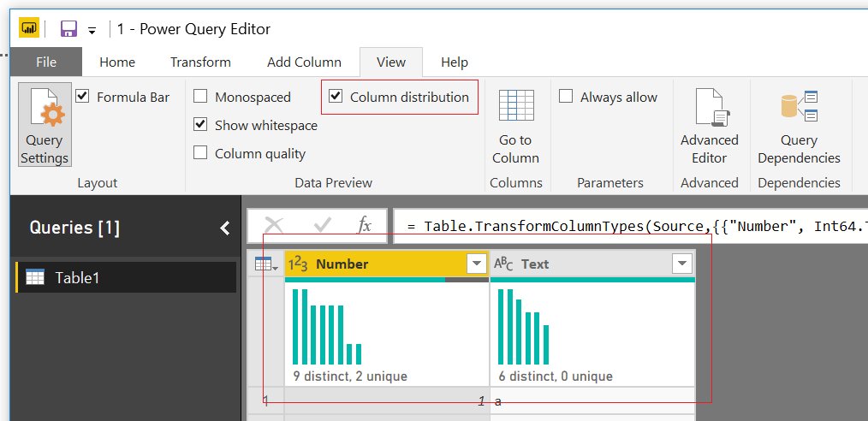
Task: Click the Number column distribution chart
Action: [327, 326]
